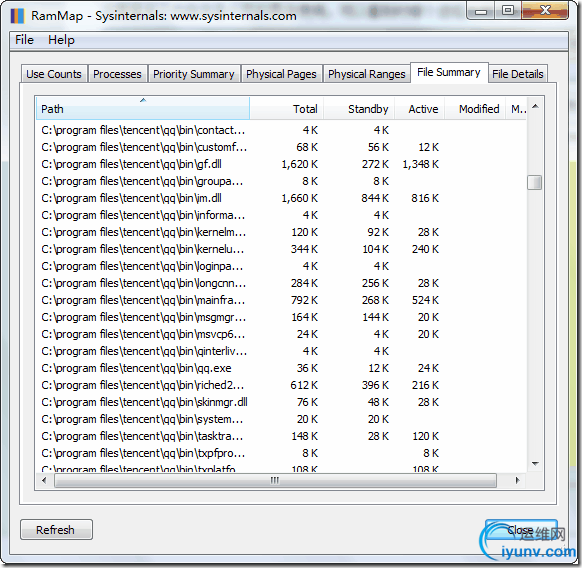Click horizontal scrollbar left arrow
Screen dimensions: 582x568
pyautogui.click(x=45, y=480)
